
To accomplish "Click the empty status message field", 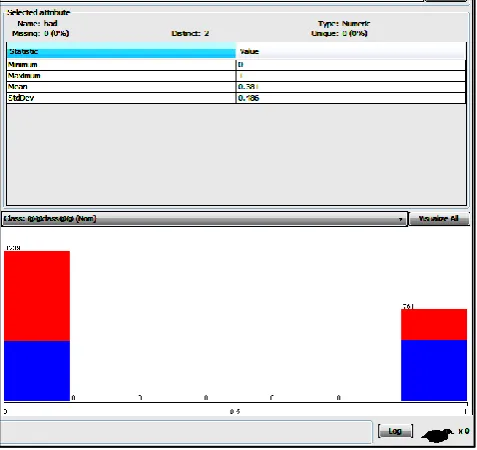I will tap(186, 432).
